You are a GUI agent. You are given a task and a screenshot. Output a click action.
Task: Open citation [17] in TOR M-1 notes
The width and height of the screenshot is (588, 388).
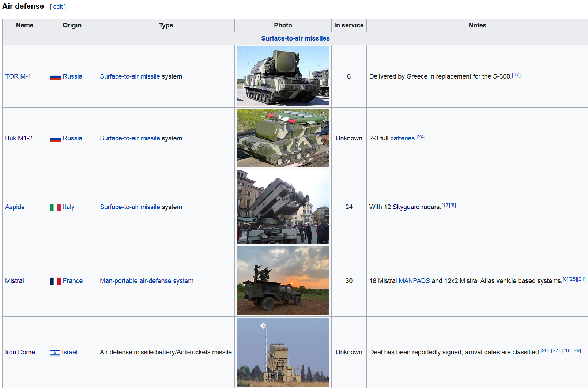pyautogui.click(x=516, y=75)
